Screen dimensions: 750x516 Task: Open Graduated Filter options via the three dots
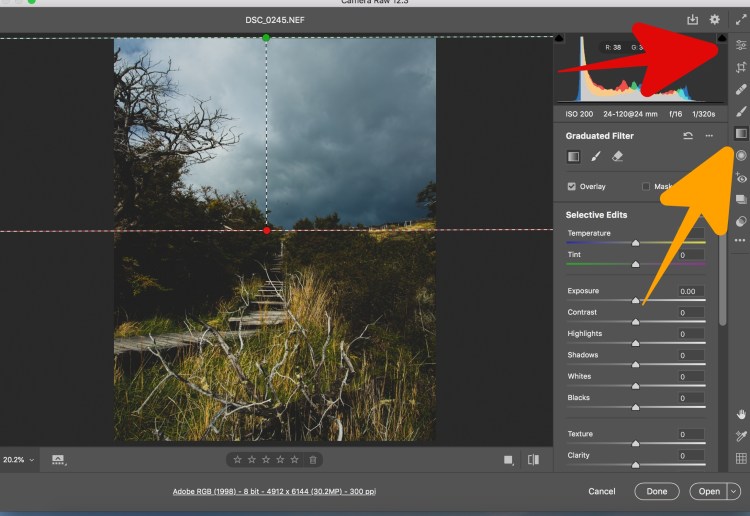pos(709,136)
